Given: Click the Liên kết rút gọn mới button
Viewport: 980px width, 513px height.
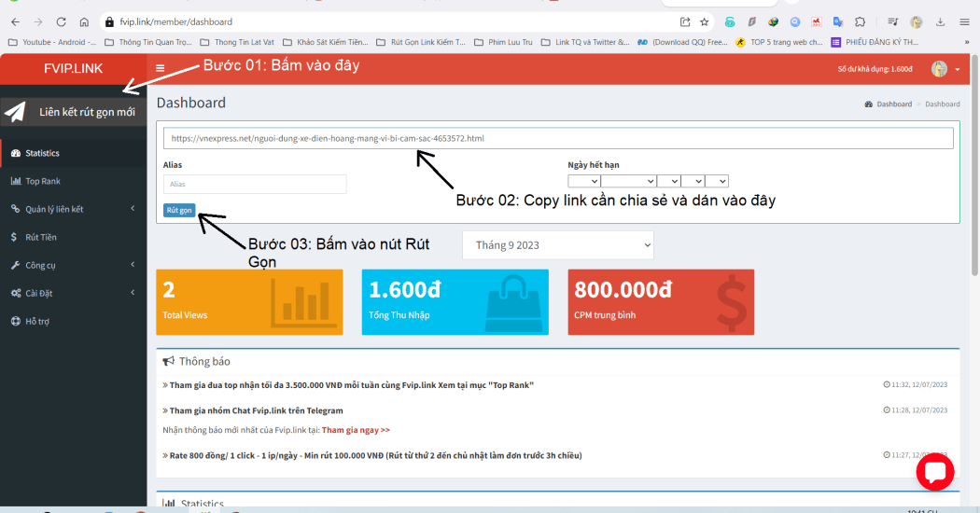Looking at the screenshot, I should tap(73, 112).
